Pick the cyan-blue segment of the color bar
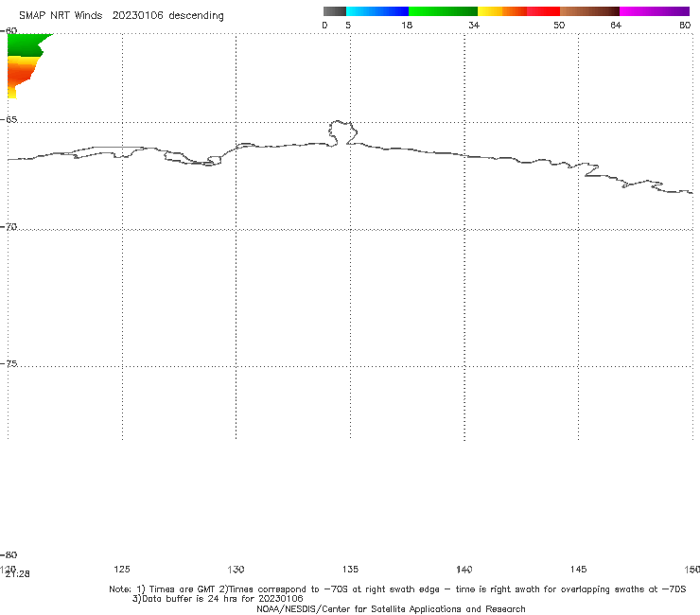700x615 pixels. [x=377, y=11]
